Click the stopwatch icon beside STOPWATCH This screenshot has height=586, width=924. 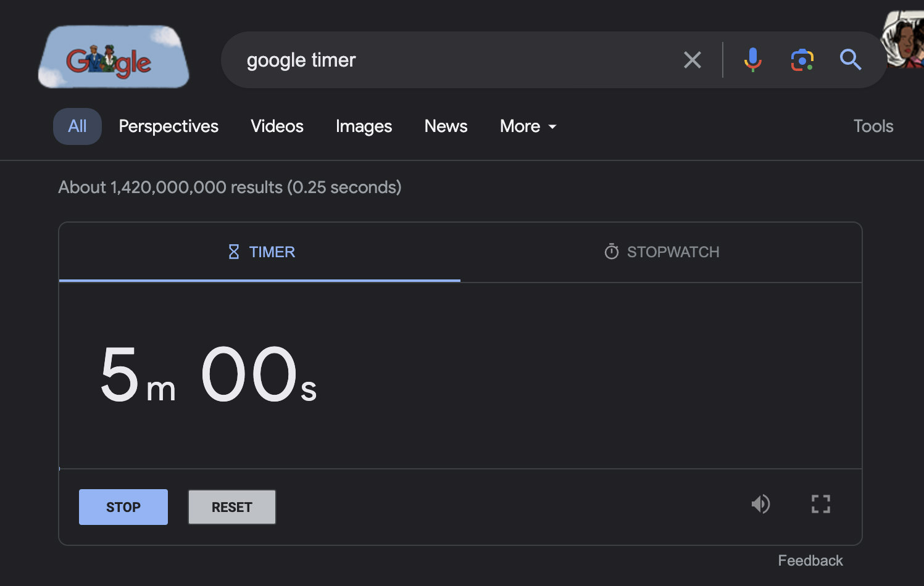pyautogui.click(x=610, y=252)
